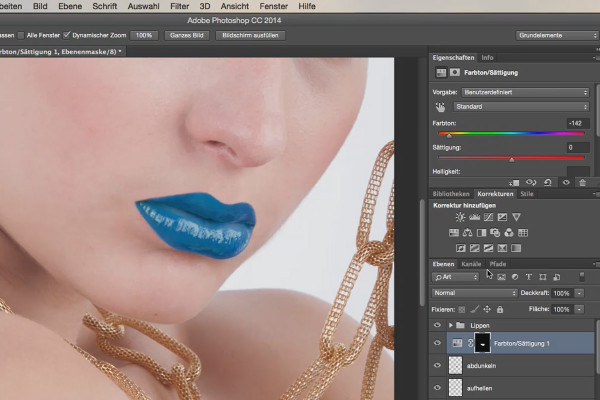
Task: Open the Art layer filter dropdown
Action: click(x=455, y=277)
